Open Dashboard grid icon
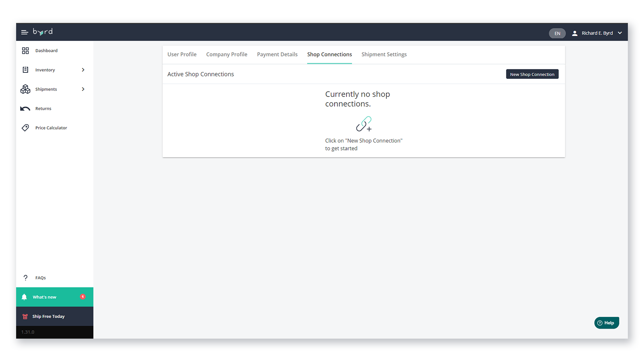Image resolution: width=644 pixels, height=362 pixels. [25, 51]
